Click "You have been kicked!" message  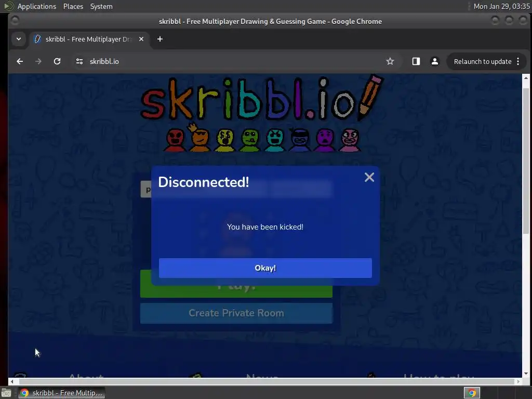tap(265, 227)
